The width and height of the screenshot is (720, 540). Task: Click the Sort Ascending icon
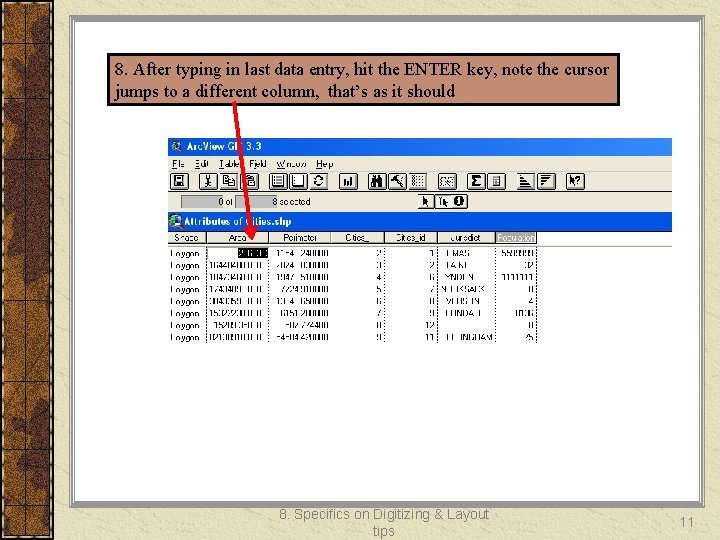pos(525,181)
